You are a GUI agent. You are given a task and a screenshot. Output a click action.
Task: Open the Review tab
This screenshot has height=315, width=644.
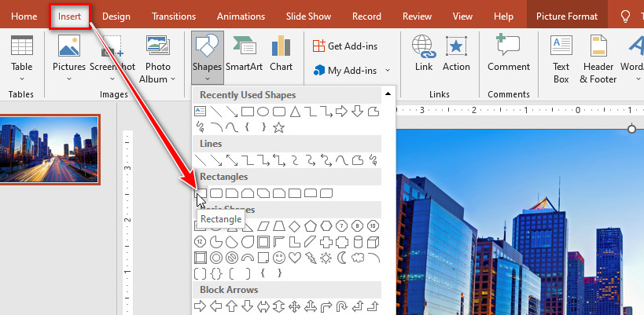[417, 16]
